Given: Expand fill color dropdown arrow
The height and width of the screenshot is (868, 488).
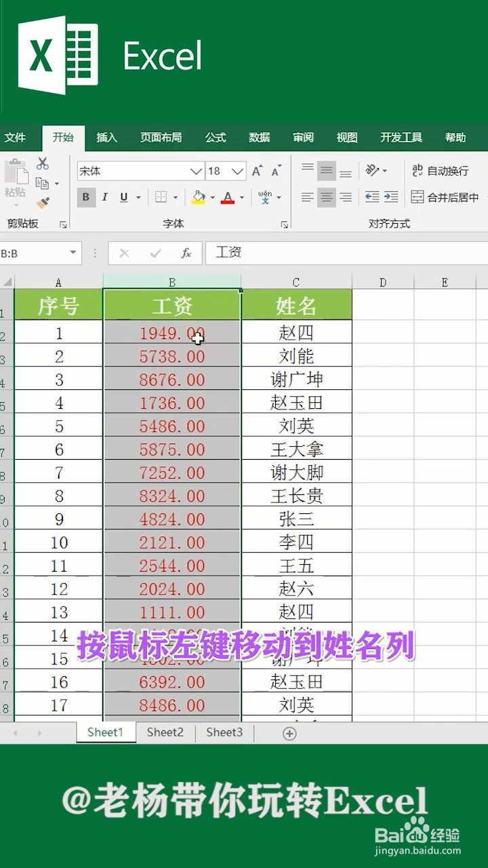Looking at the screenshot, I should click(x=212, y=198).
